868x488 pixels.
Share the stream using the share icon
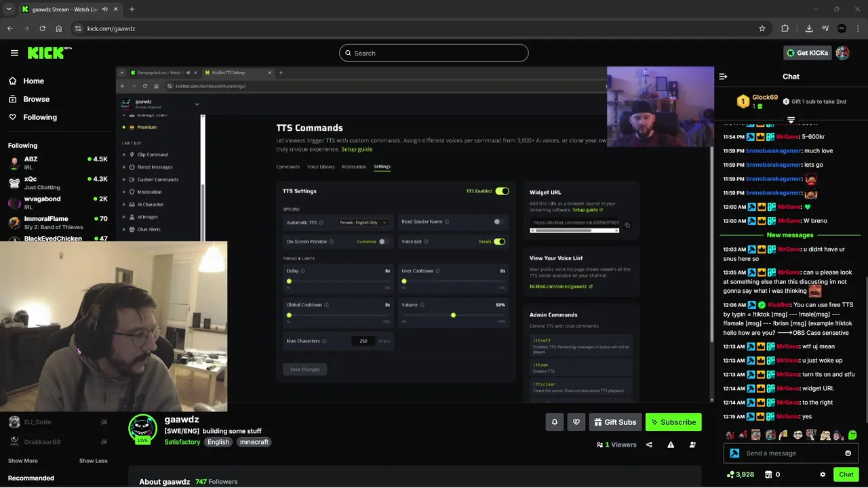(x=649, y=445)
